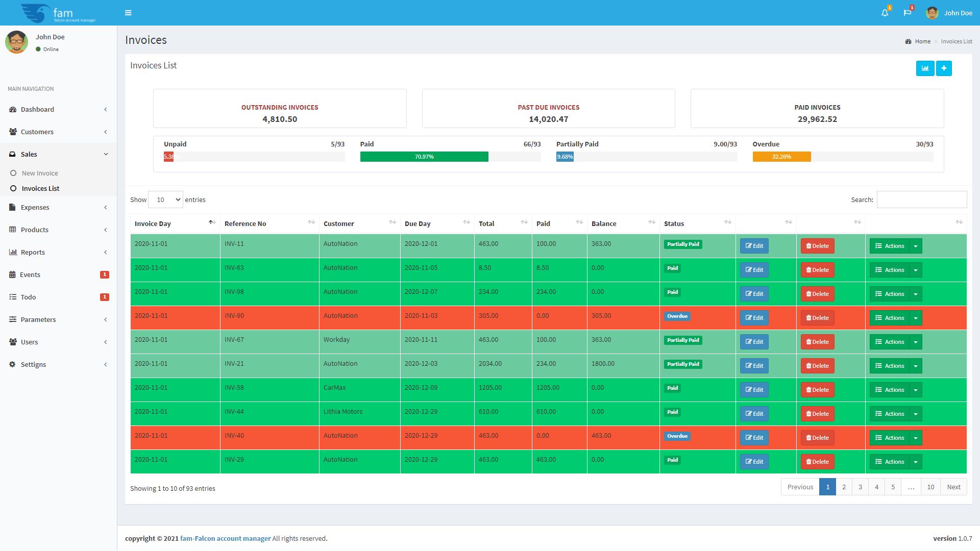Screen dimensions: 980x551
Task: Select the Invoices List submenu item
Action: point(40,188)
